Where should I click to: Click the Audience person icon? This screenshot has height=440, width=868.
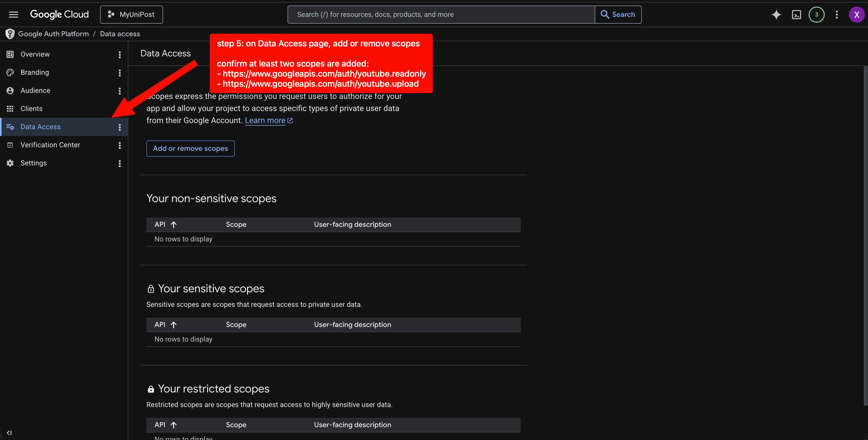10,91
